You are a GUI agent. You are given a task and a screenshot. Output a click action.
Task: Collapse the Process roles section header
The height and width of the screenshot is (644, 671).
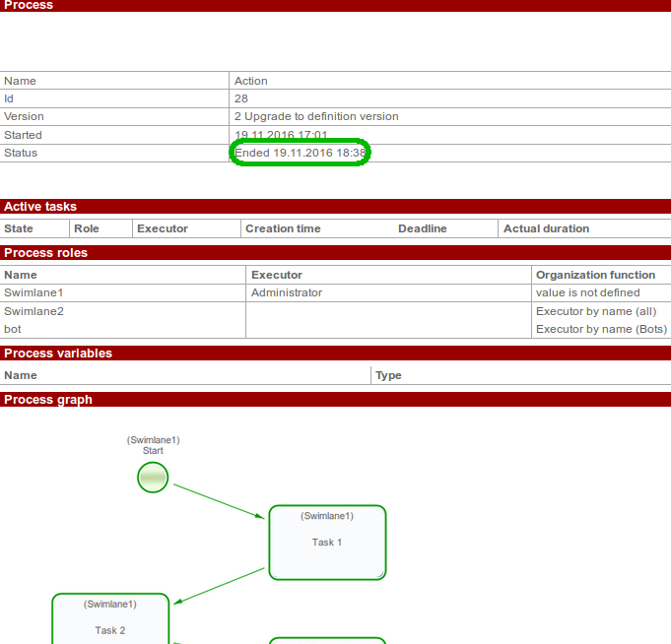coord(45,253)
